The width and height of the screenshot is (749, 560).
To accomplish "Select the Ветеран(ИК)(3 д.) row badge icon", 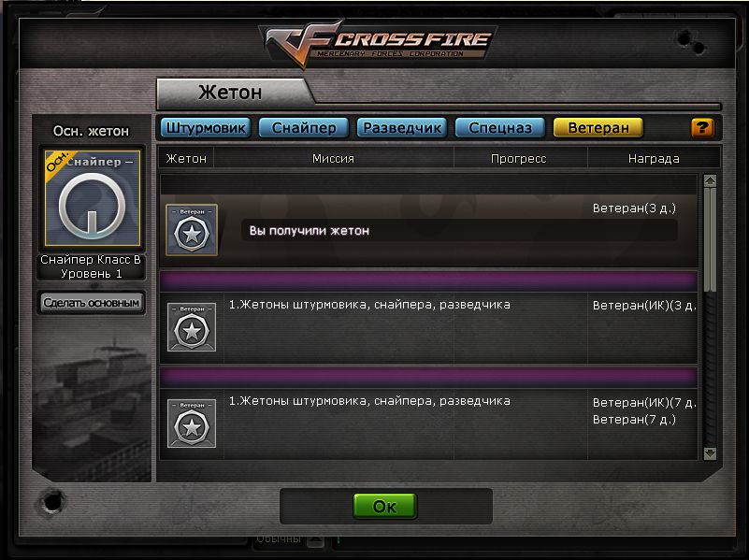I will click(192, 327).
